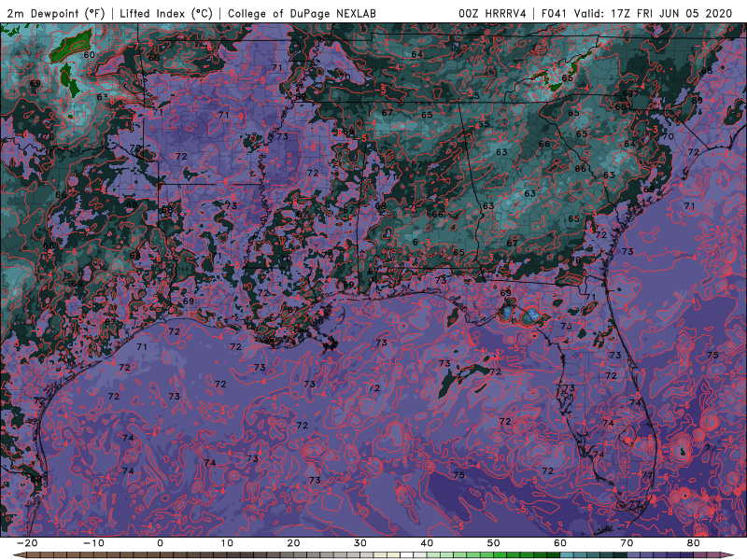The height and width of the screenshot is (560, 747).
Task: Click 'Valid: 17Z FRI JUN 05 2020' text
Action: coord(653,13)
